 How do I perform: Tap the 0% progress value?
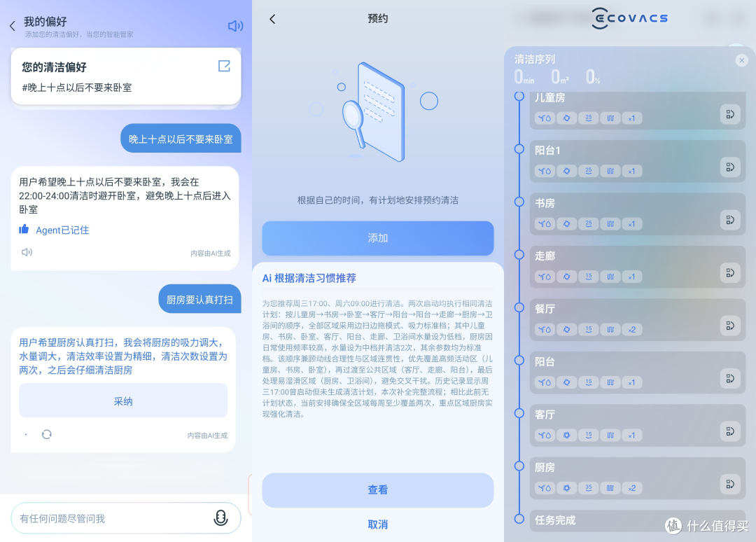[x=593, y=77]
